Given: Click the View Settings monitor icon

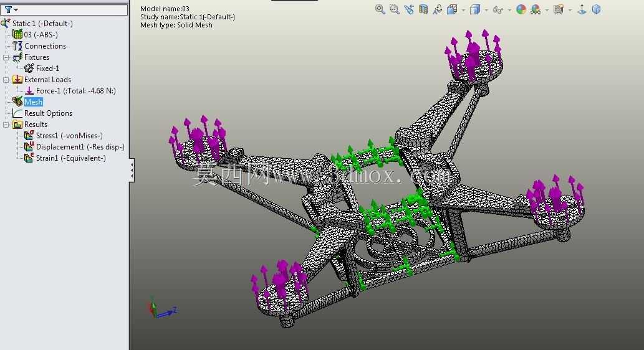Looking at the screenshot, I should coord(559,9).
